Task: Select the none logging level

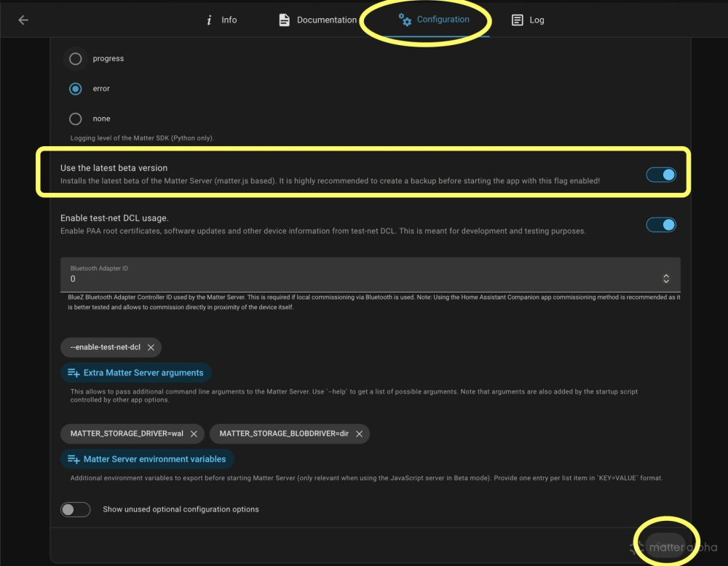Action: pos(75,118)
